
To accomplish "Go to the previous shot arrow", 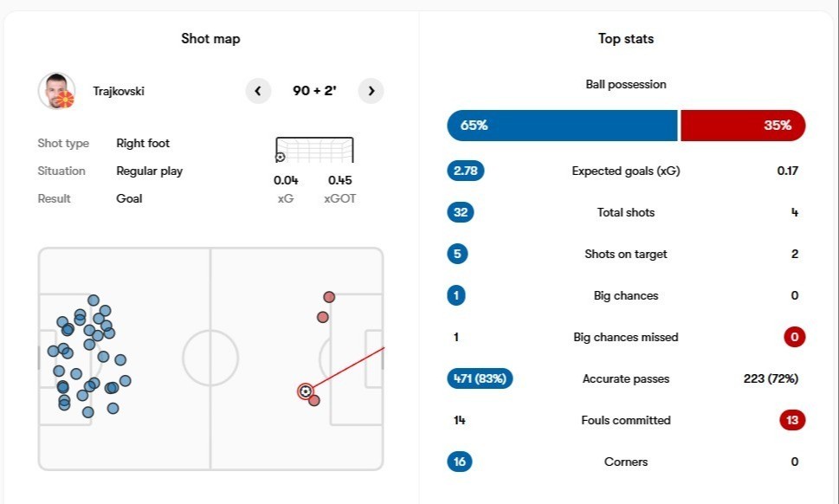I will click(x=258, y=91).
